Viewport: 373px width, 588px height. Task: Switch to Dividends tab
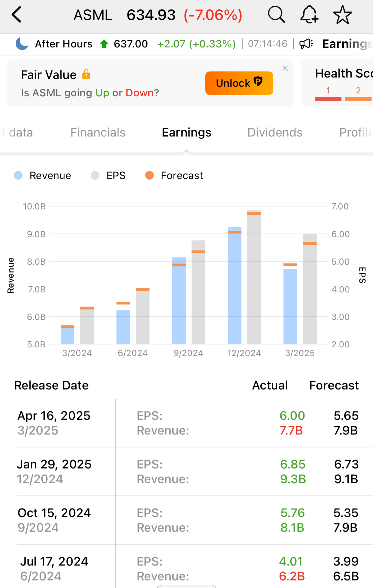point(275,132)
